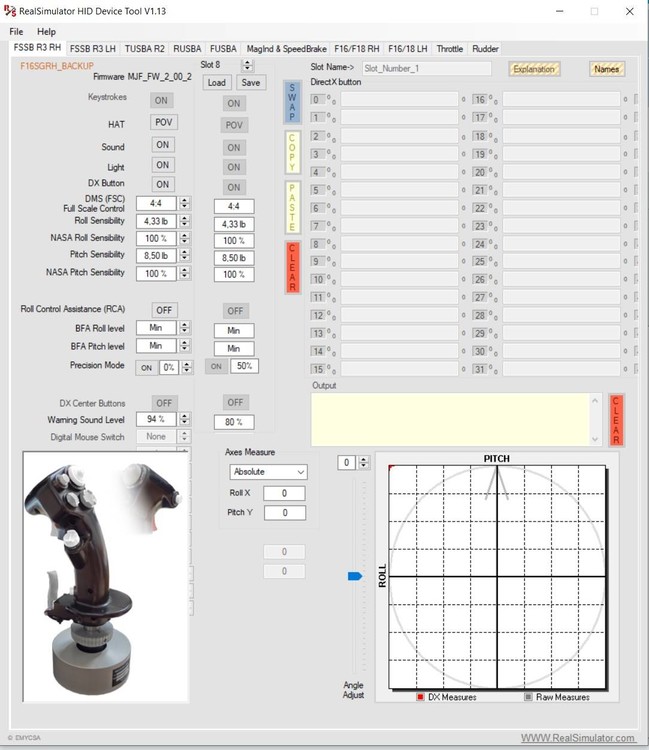The height and width of the screenshot is (750, 649).
Task: Click DirectX button 0 name field
Action: point(399,99)
